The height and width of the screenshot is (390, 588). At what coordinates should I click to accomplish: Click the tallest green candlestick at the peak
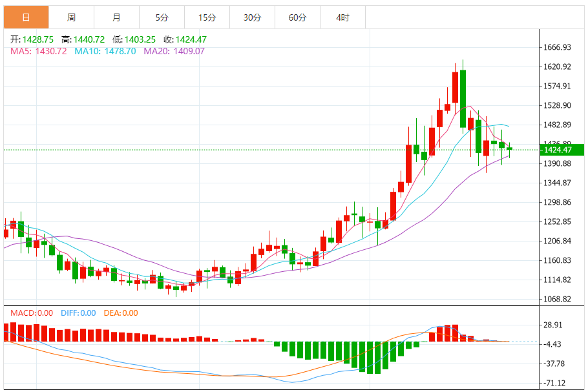(x=463, y=98)
